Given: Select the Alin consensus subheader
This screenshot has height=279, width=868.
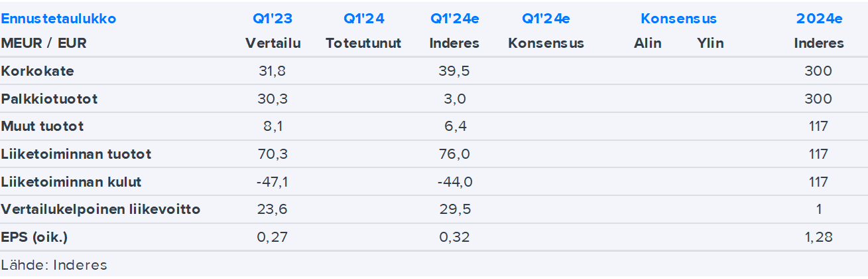Looking at the screenshot, I should tap(647, 43).
